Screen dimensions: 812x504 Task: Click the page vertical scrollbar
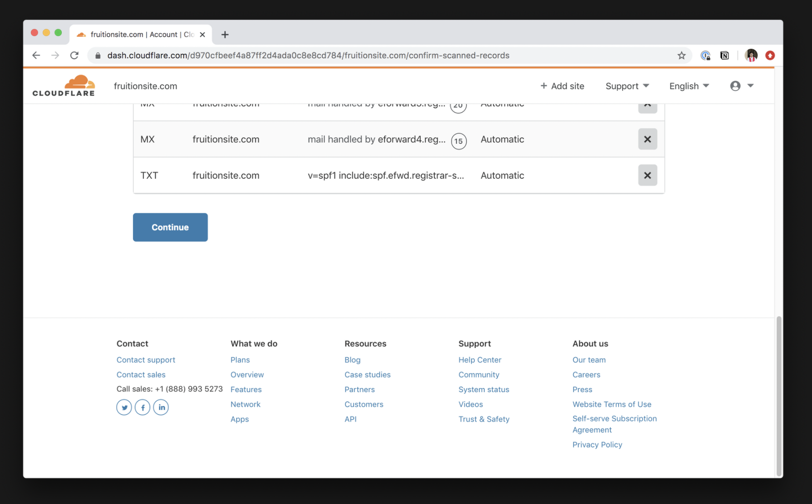point(779,396)
